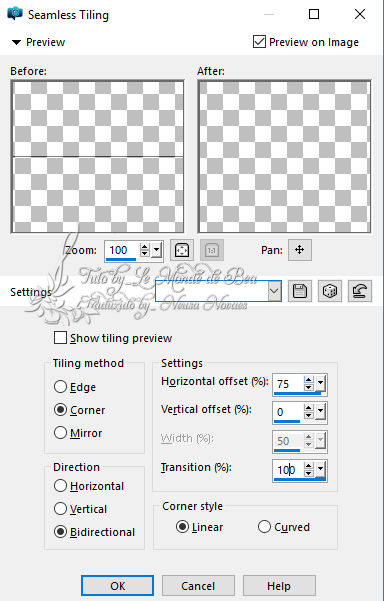Choose Horizontal direction
Viewport: 384px width, 601px height.
point(60,486)
